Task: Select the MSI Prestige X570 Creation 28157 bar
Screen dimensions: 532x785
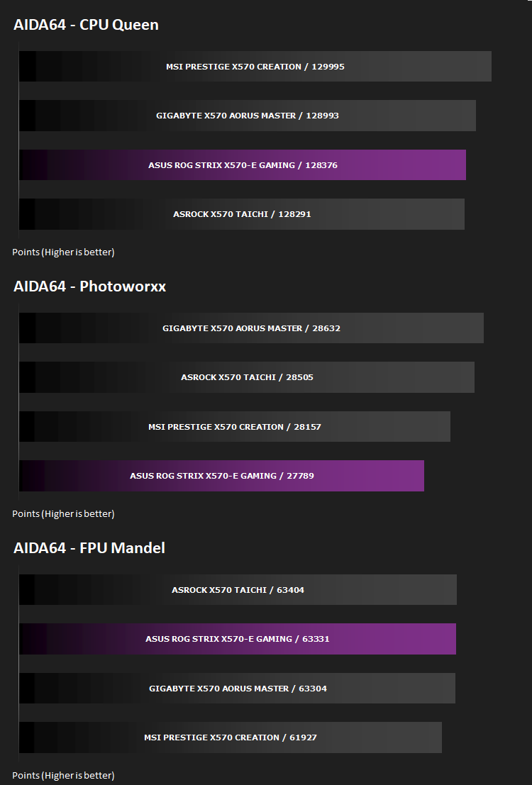Action: click(235, 427)
